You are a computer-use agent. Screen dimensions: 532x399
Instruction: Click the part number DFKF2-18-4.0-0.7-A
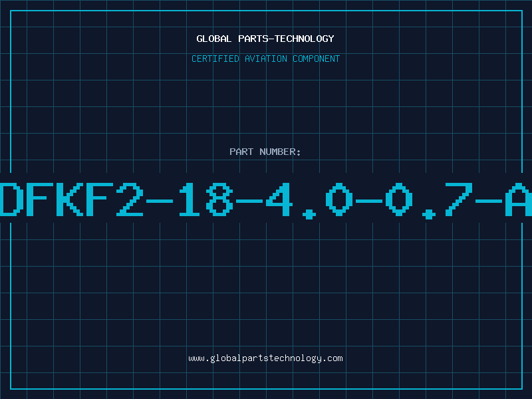(x=266, y=200)
